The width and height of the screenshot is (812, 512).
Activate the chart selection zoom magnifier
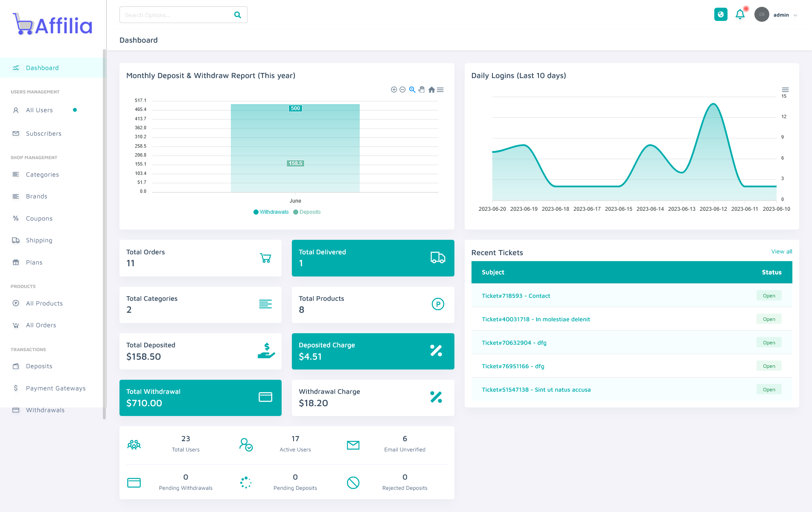[x=412, y=90]
